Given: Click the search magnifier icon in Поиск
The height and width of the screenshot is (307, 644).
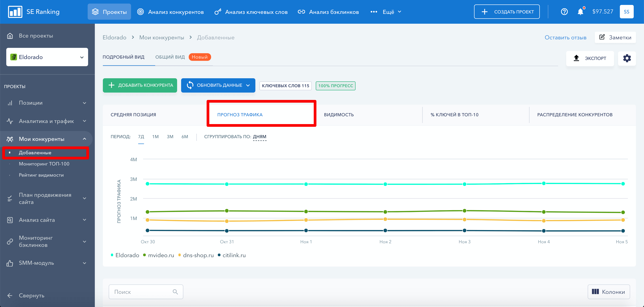Looking at the screenshot, I should 175,292.
